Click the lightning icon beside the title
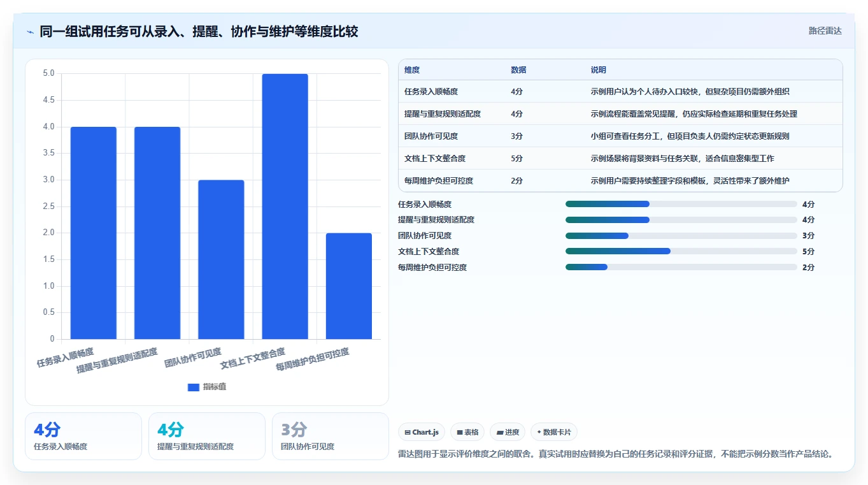Image resolution: width=868 pixels, height=485 pixels. 30,32
